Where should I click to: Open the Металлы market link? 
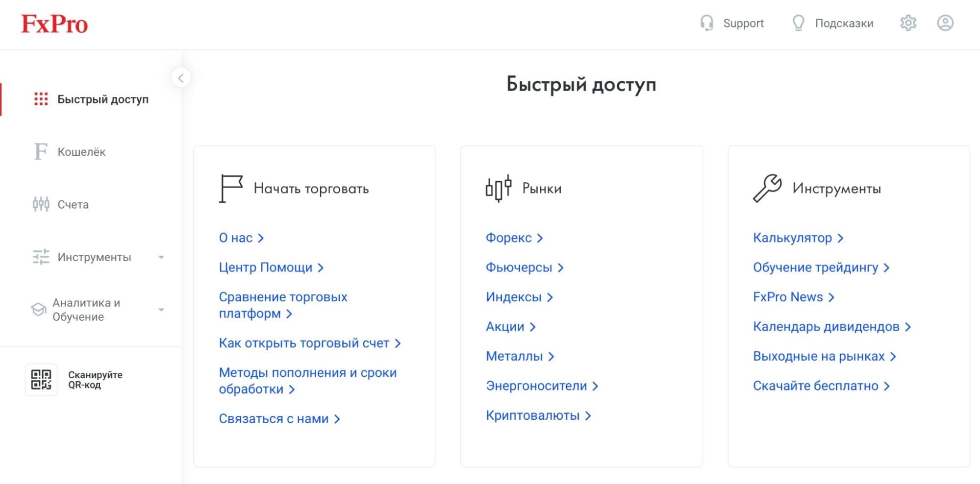(x=520, y=356)
